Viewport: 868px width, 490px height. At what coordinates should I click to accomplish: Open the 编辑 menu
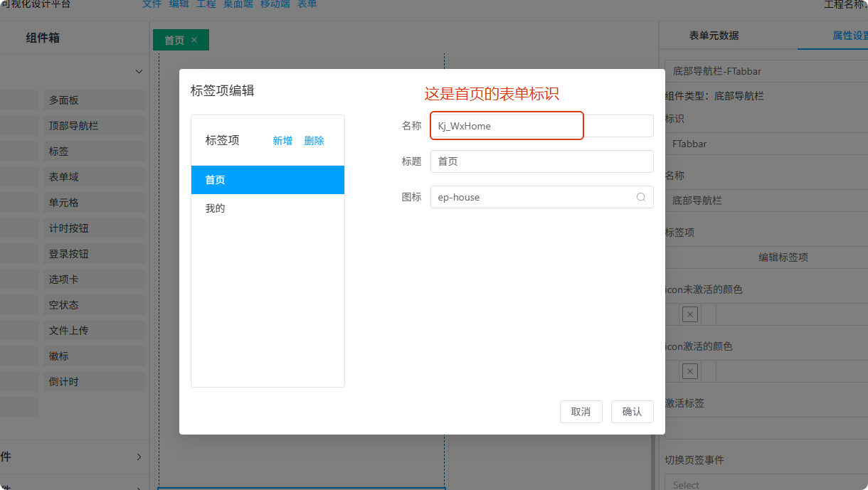(179, 4)
